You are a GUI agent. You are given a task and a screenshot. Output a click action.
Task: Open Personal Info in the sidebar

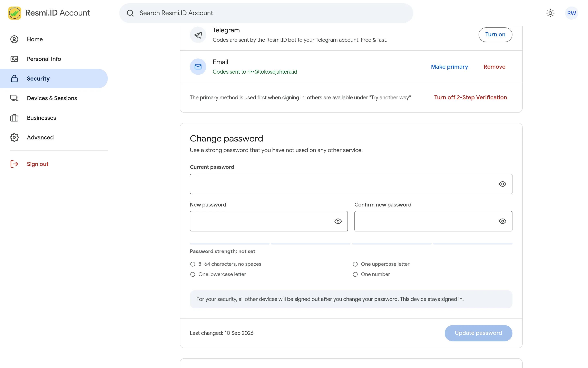[x=54, y=59]
